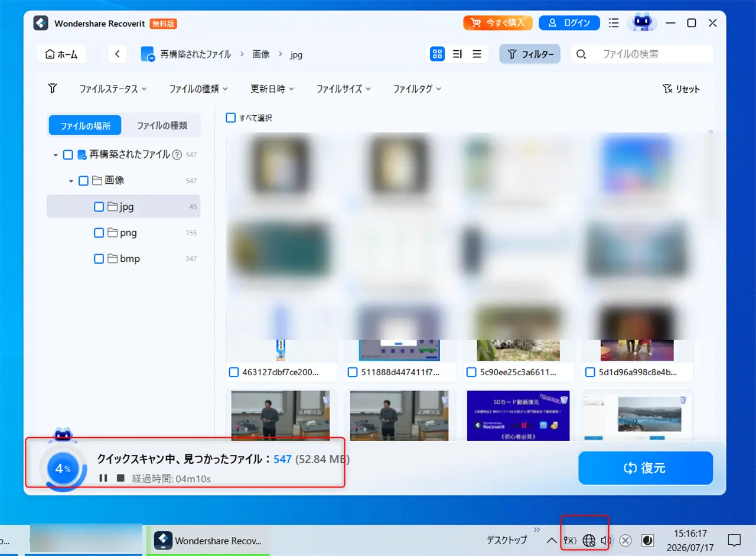Open the ファイルの種類 filter dropdown
This screenshot has width=756, height=556.
[198, 89]
